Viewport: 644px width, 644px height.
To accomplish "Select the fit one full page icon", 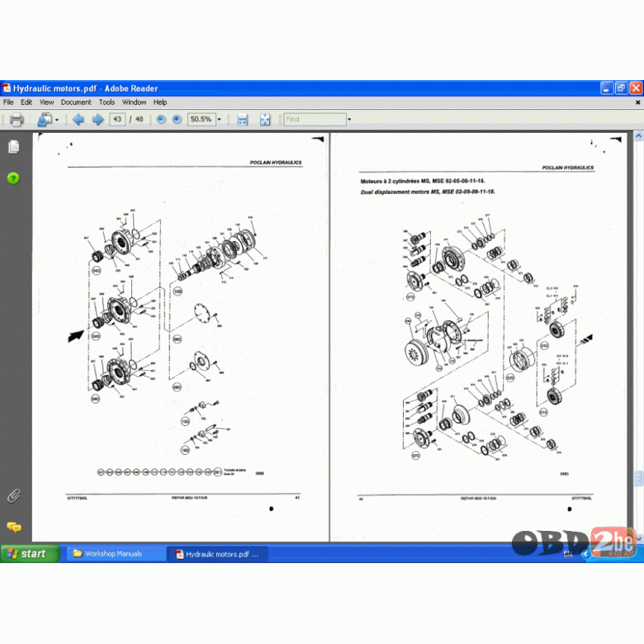I will coord(265,120).
